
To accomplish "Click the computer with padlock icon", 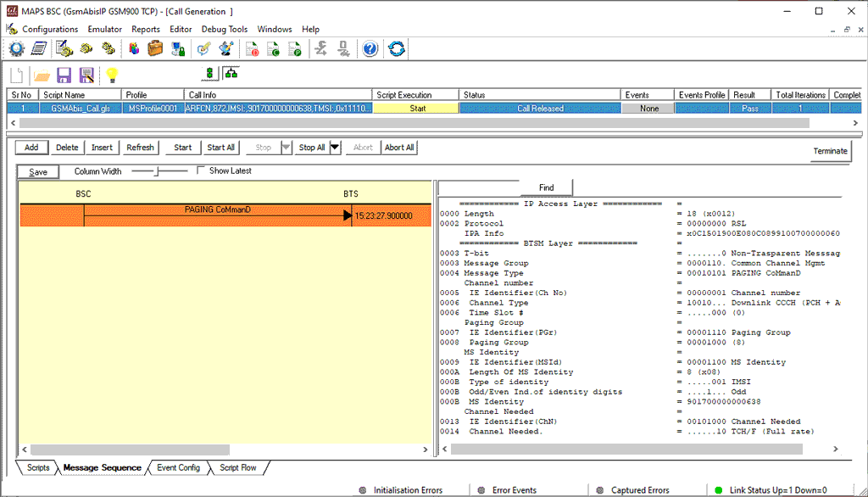I will click(178, 48).
